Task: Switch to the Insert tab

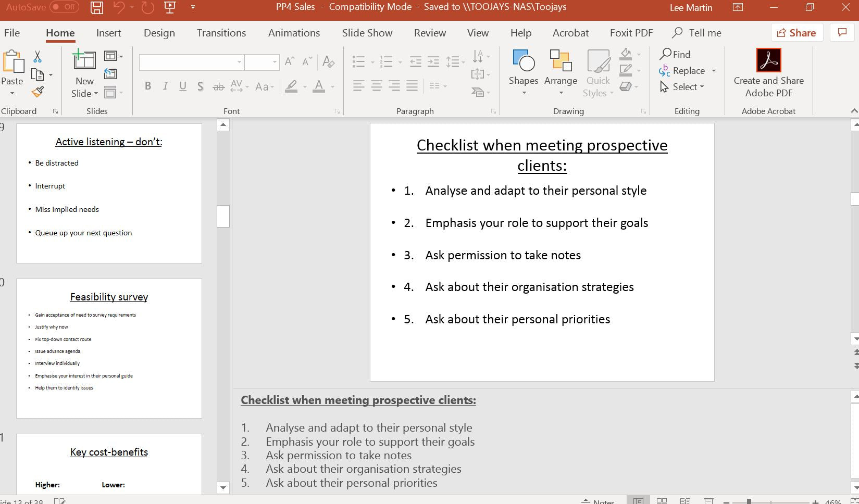Action: (108, 33)
